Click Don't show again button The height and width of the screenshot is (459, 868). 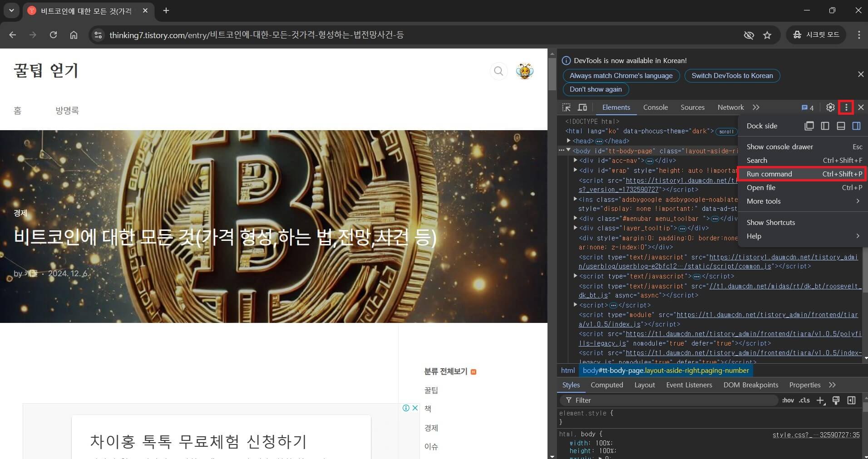[x=596, y=89]
